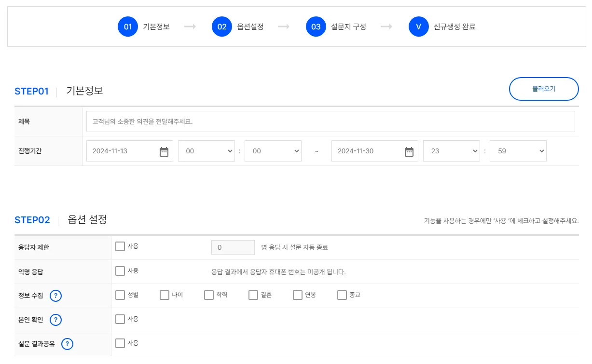Enable the 익명 응답 사용 checkbox
This screenshot has height=364, width=592.
pos(120,271)
